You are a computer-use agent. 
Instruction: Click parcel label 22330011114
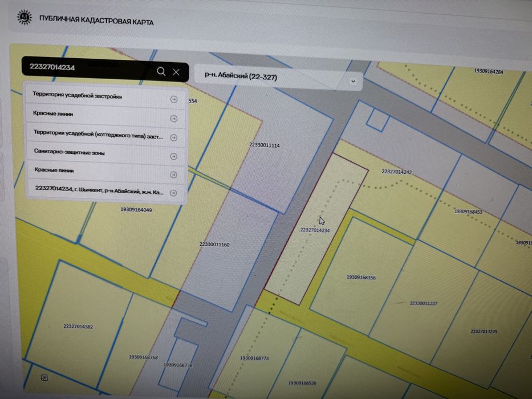click(x=265, y=145)
